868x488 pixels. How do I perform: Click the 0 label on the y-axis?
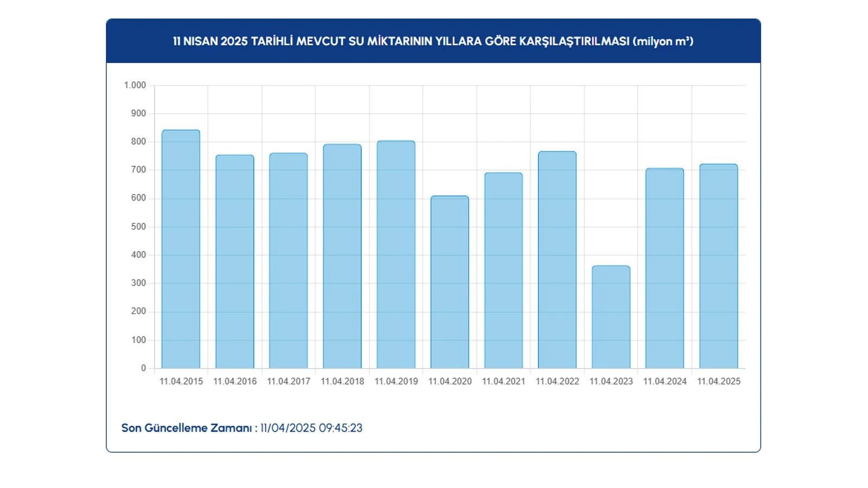pyautogui.click(x=143, y=368)
